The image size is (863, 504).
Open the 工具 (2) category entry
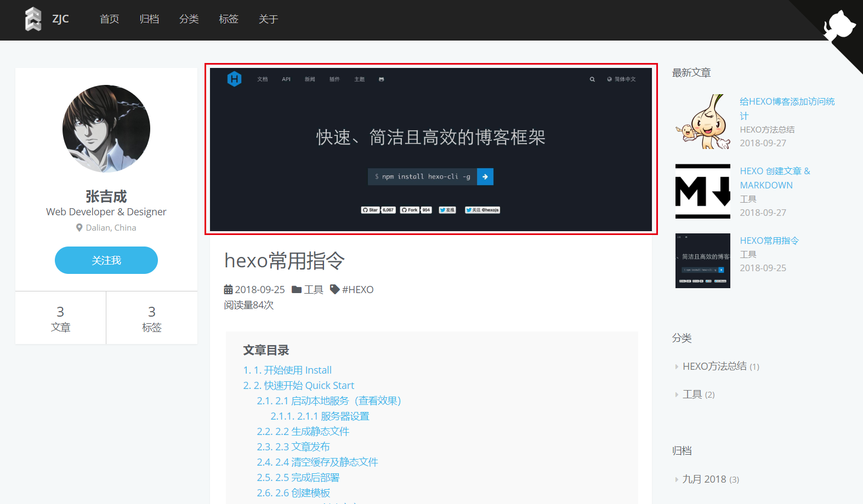[699, 394]
